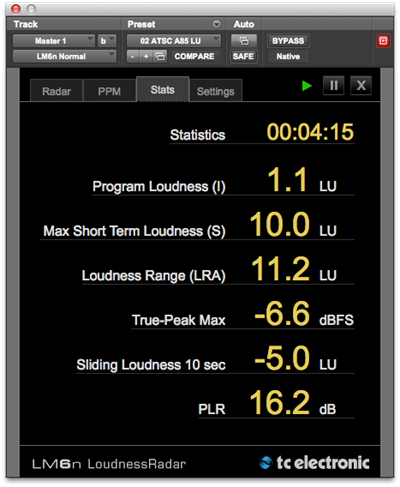Select previous preset with minus button
The image size is (400, 487).
click(133, 56)
